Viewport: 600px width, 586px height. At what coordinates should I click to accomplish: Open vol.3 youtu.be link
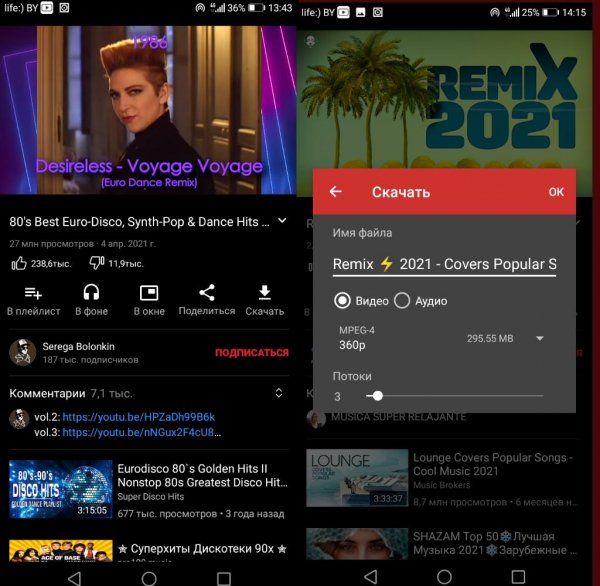click(x=142, y=432)
